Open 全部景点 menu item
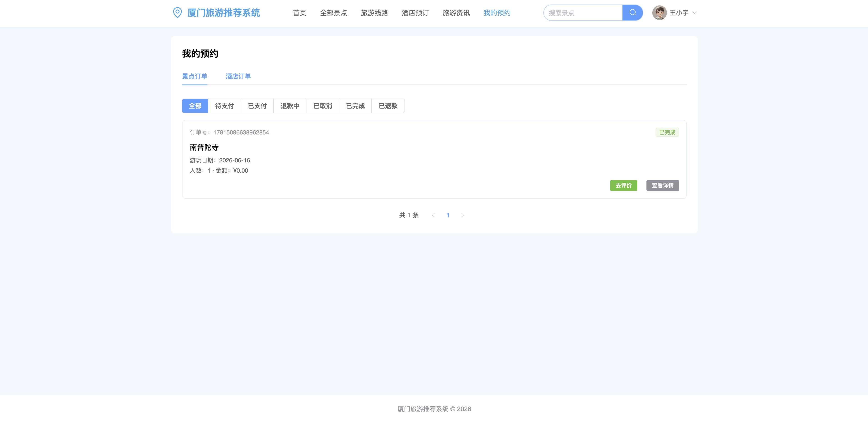 point(333,13)
